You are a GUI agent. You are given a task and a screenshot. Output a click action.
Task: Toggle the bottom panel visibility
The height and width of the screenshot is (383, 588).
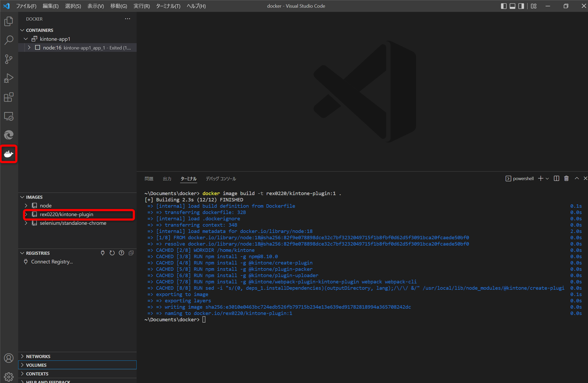[513, 6]
